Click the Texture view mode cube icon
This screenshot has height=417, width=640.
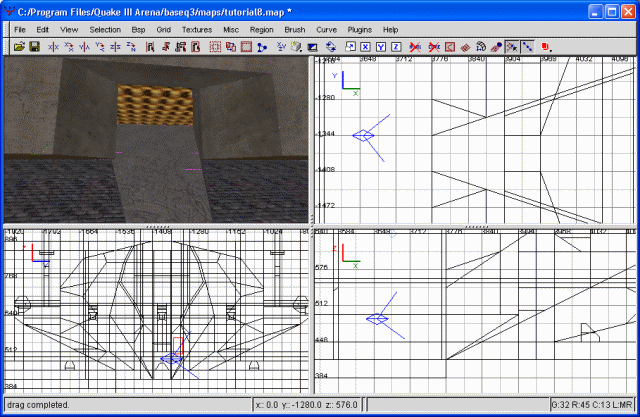(x=295, y=47)
